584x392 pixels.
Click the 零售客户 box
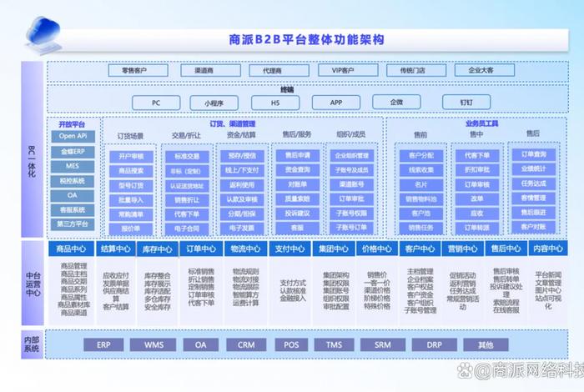point(138,70)
